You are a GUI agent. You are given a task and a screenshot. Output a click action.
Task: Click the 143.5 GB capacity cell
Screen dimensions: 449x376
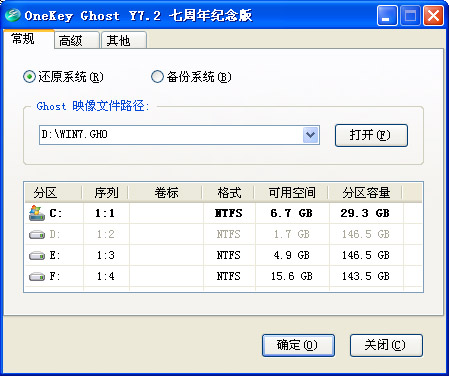[x=366, y=277]
